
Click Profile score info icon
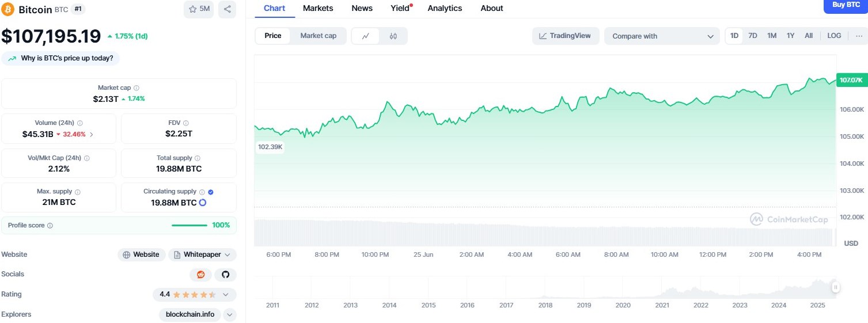[50, 226]
